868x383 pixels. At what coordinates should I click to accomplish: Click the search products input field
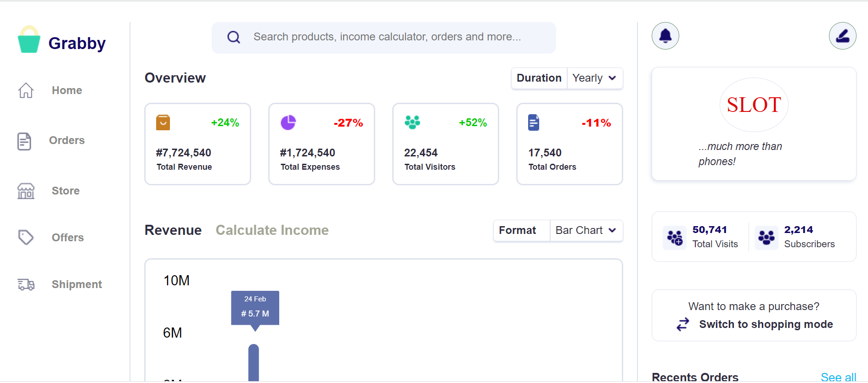tap(384, 38)
